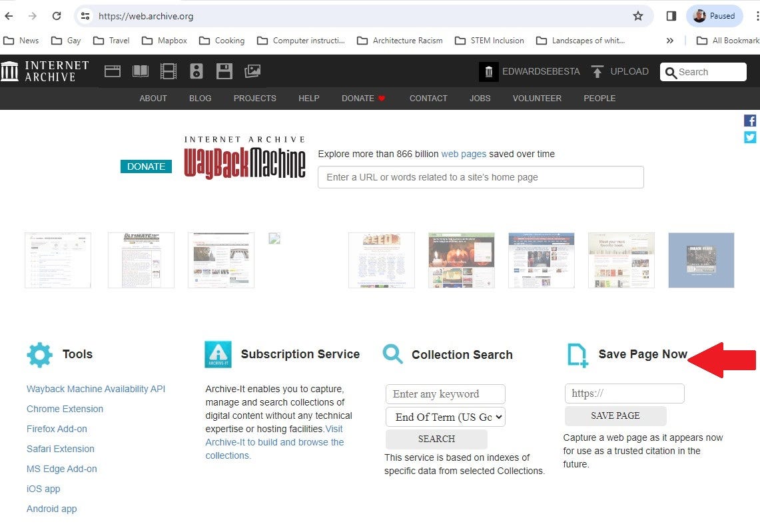
Task: Open the PEOPLE menu item
Action: click(x=599, y=99)
